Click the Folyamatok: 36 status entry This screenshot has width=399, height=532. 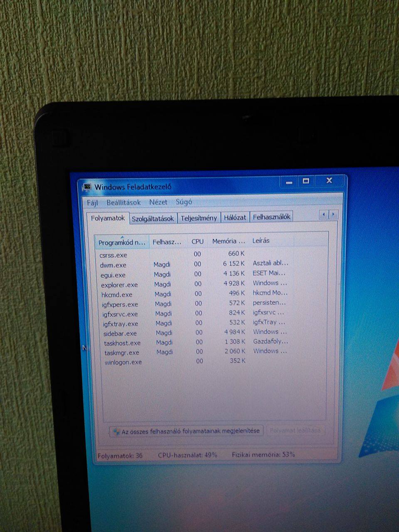(120, 456)
